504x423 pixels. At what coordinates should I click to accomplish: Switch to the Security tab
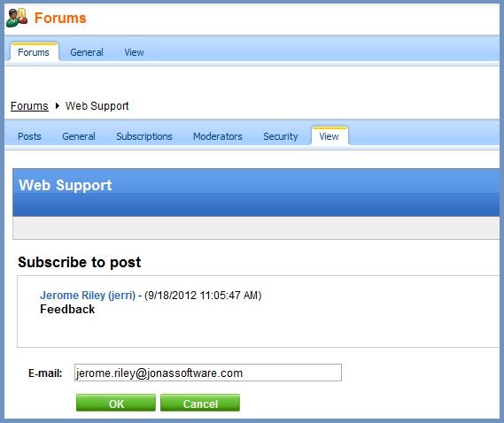tap(281, 136)
